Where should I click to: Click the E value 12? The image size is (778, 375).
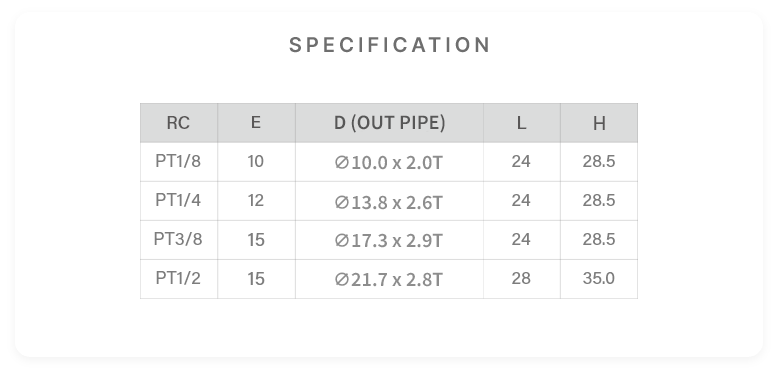pos(256,200)
